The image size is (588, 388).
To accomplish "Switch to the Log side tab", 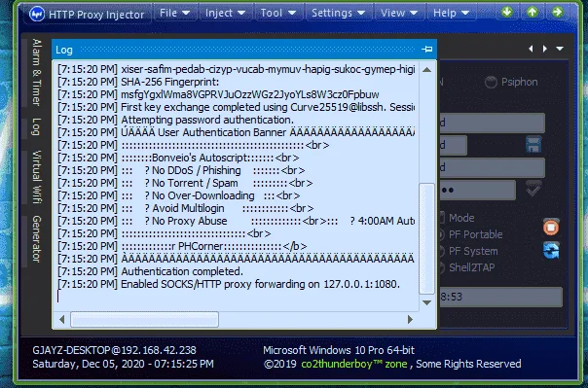I will coord(36,127).
